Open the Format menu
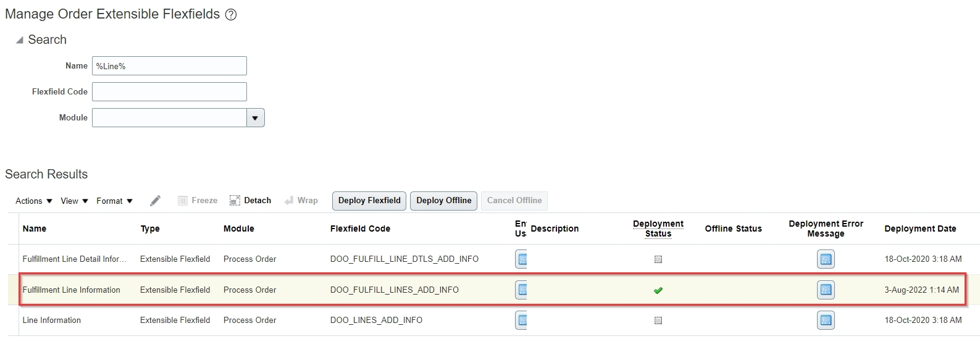 115,201
